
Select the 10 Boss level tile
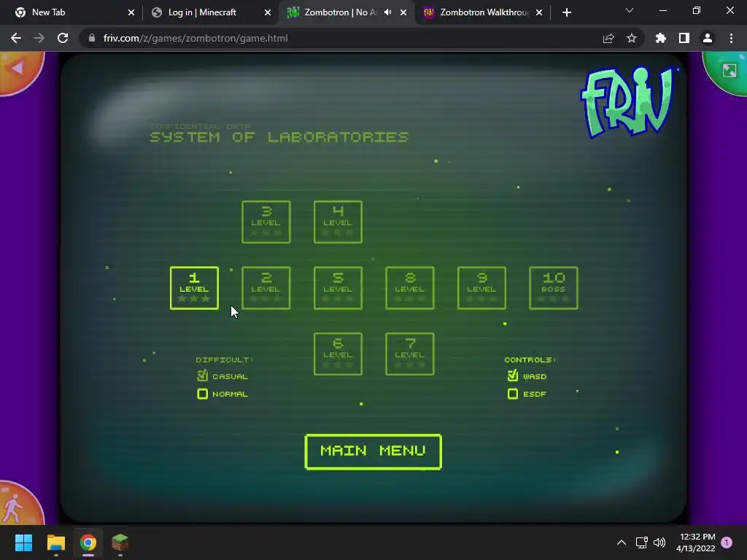point(554,288)
